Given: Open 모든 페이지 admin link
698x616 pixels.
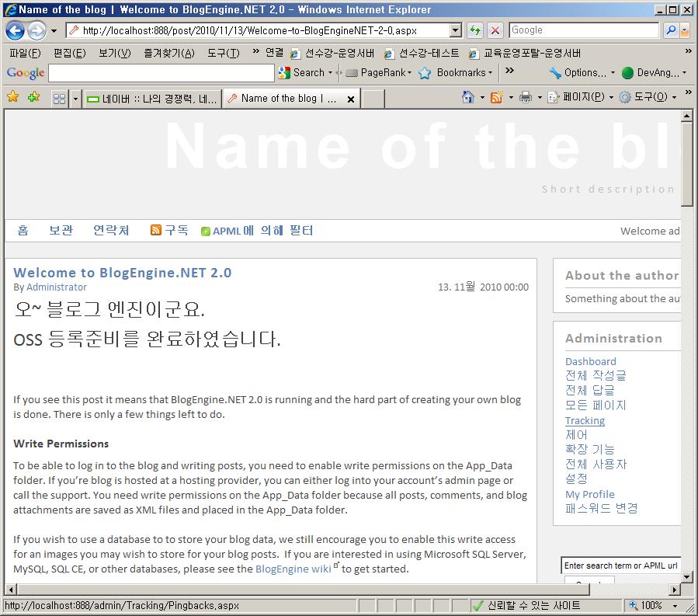Looking at the screenshot, I should point(596,405).
